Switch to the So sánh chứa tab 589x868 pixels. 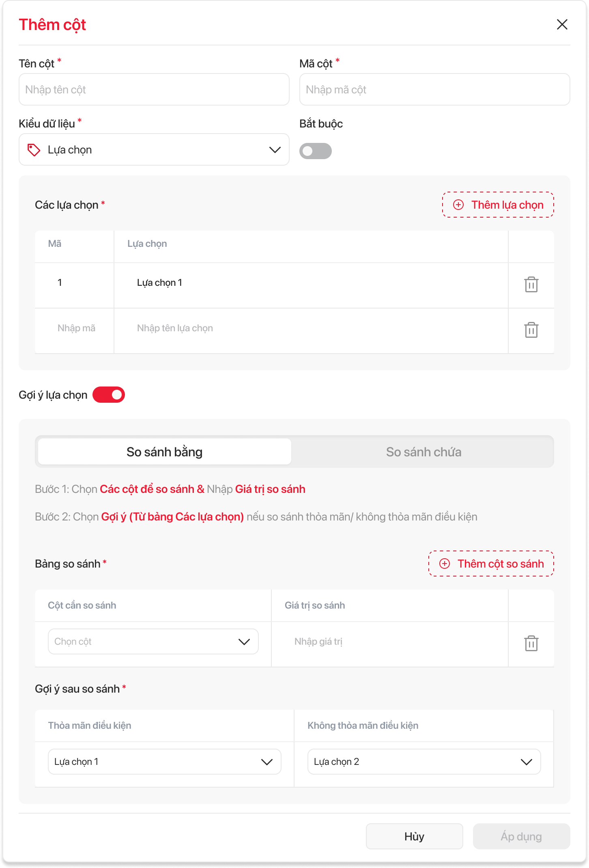click(x=423, y=452)
